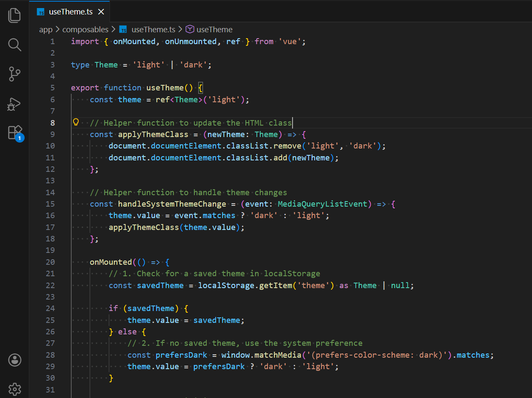Open the Manage gear menu
Viewport: 532px width, 398px height.
(14, 389)
